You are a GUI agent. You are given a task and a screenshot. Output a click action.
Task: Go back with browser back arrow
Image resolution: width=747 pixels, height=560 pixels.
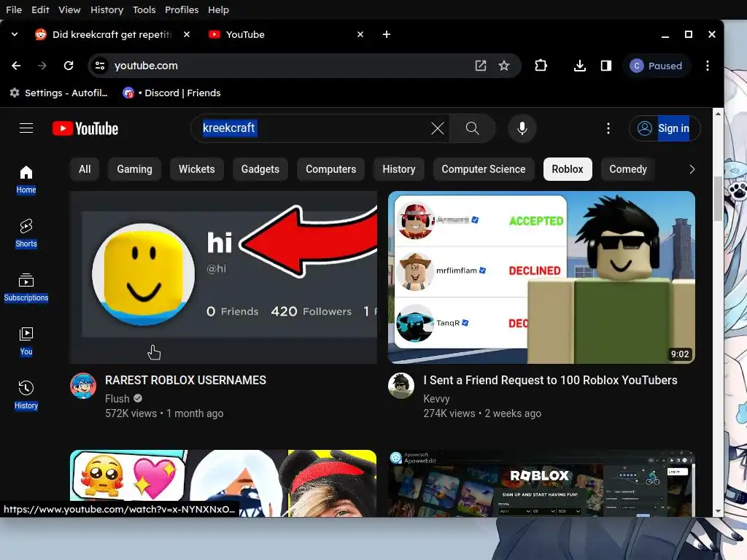click(x=16, y=66)
